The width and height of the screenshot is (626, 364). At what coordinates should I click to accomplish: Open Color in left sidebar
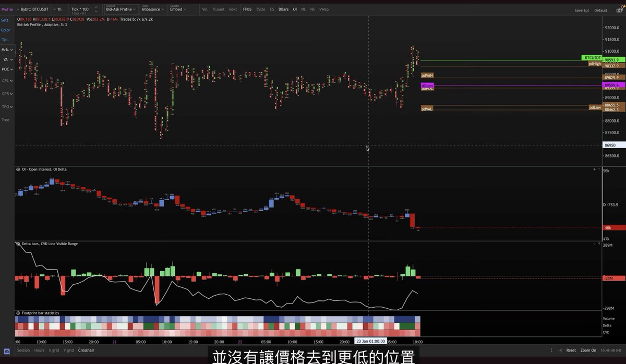(x=5, y=30)
